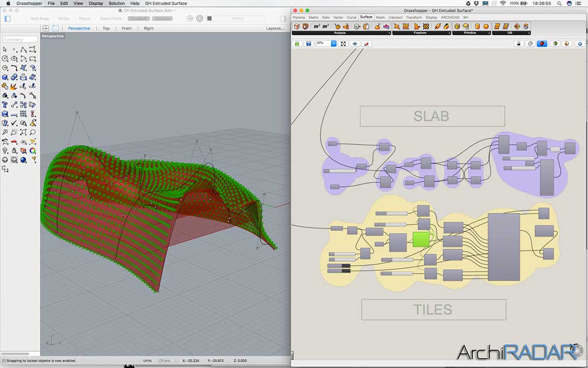This screenshot has width=588, height=368.
Task: Click the Top viewport button
Action: pos(106,28)
